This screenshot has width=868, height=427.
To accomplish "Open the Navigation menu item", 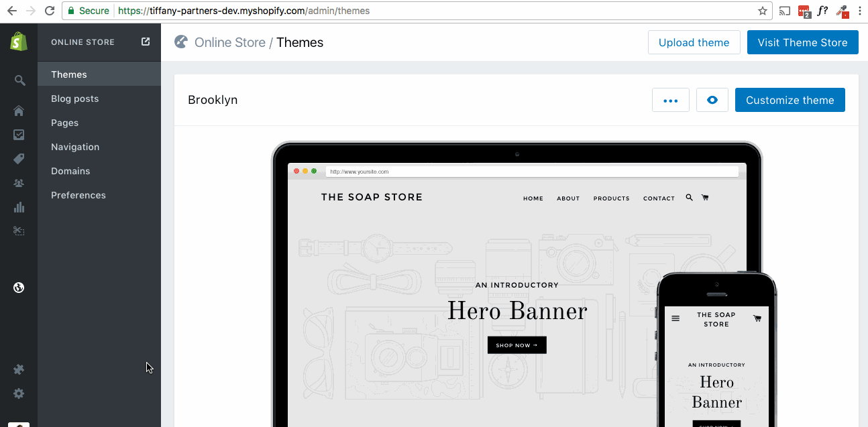I will point(74,146).
